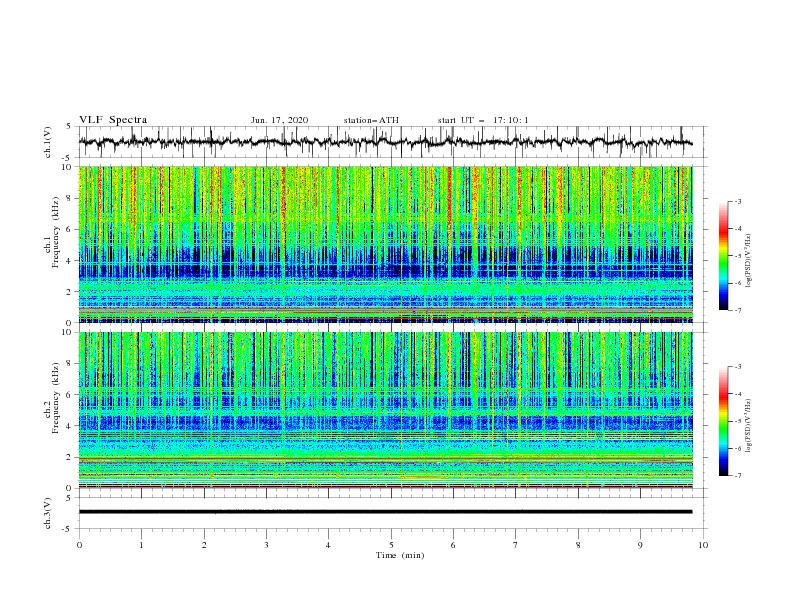Click inside the ch.2 spectrogram panel
This screenshot has height=612, width=792.
(385, 410)
